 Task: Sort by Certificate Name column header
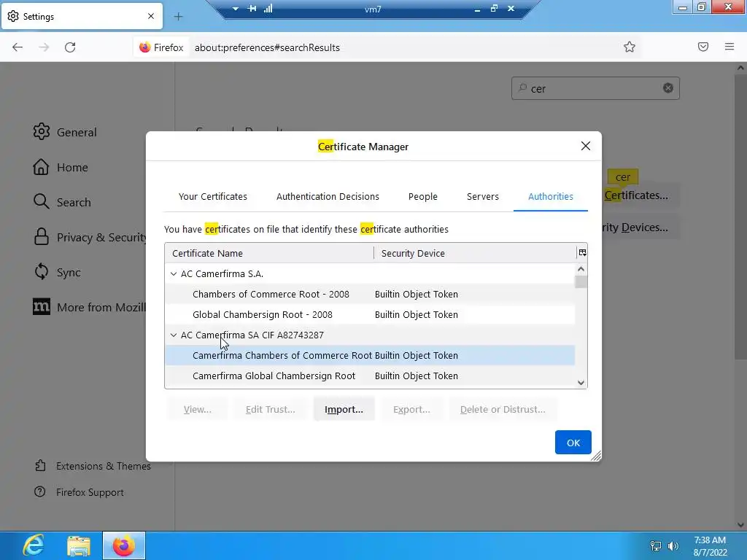click(x=269, y=253)
